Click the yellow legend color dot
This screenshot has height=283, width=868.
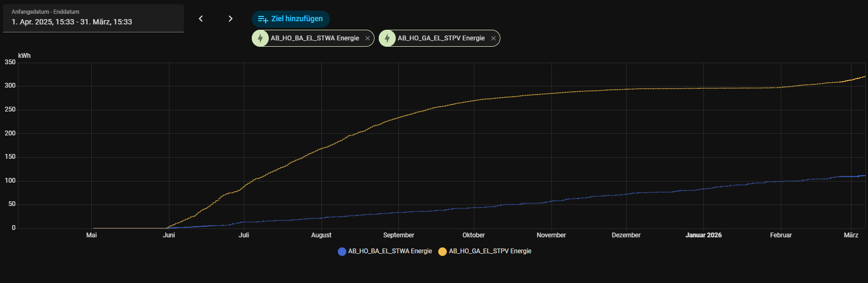[x=442, y=252]
